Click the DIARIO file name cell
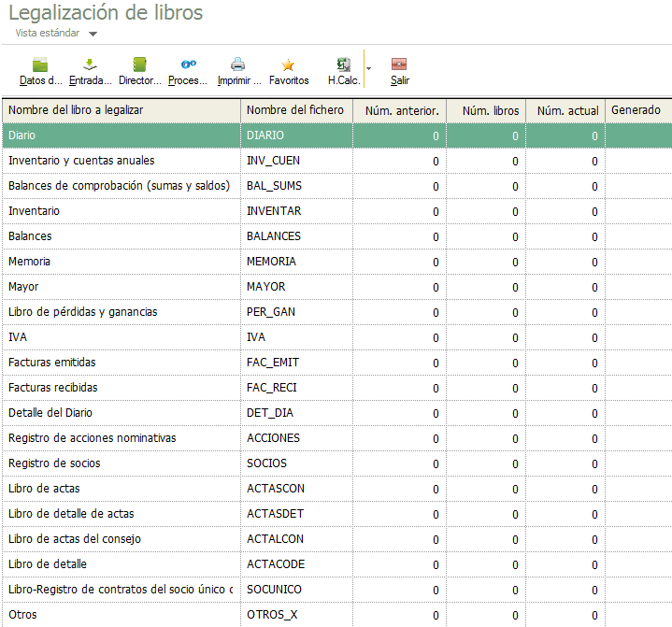 click(296, 135)
